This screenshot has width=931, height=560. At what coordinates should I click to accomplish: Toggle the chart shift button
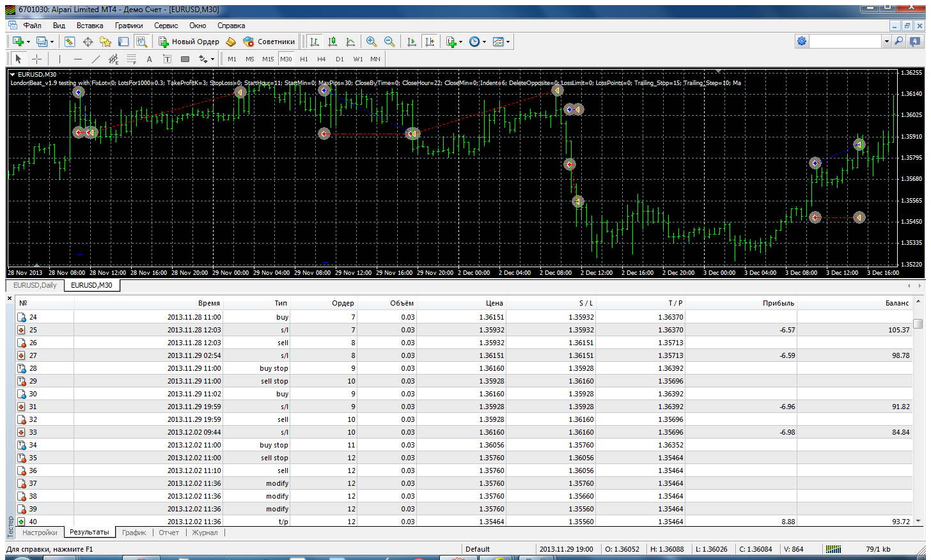(x=430, y=42)
